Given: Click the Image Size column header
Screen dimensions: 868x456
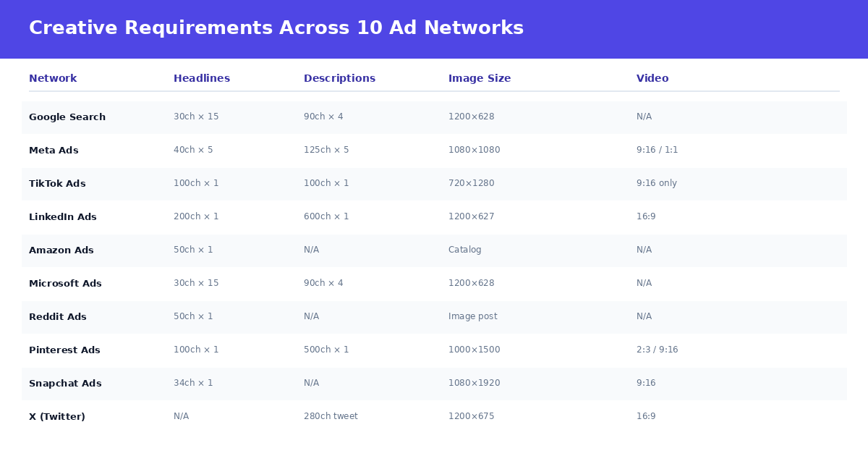Looking at the screenshot, I should [x=480, y=78].
